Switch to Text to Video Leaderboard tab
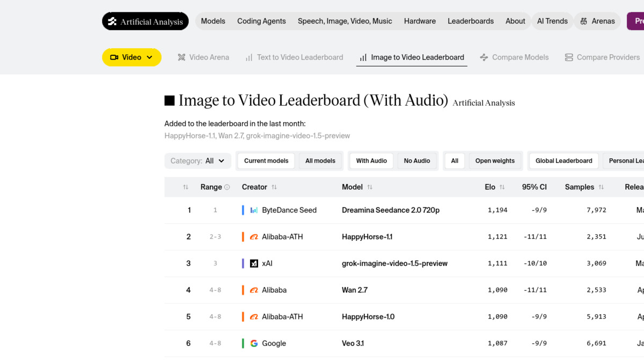The height and width of the screenshot is (362, 644). [294, 57]
